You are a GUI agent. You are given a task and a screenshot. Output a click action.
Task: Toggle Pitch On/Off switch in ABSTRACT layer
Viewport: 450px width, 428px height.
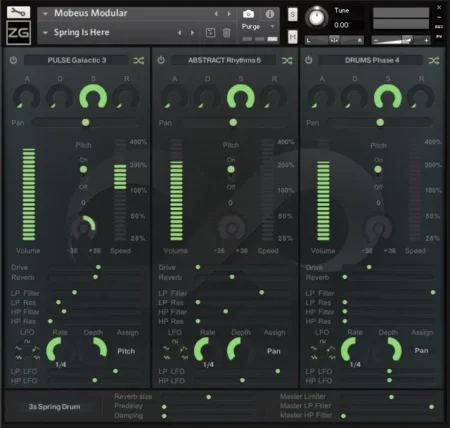pyautogui.click(x=231, y=173)
